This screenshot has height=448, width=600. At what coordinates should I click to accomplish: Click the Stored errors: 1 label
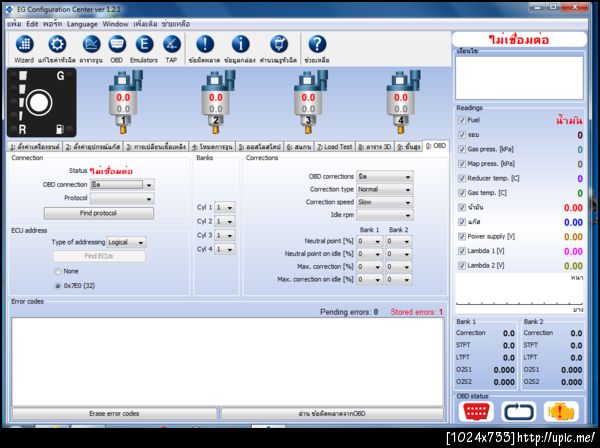tap(416, 312)
